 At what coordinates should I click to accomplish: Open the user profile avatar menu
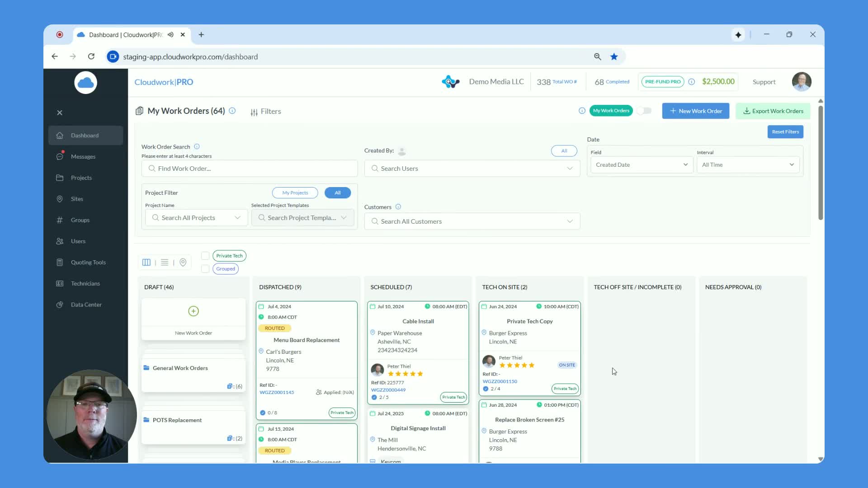click(802, 82)
